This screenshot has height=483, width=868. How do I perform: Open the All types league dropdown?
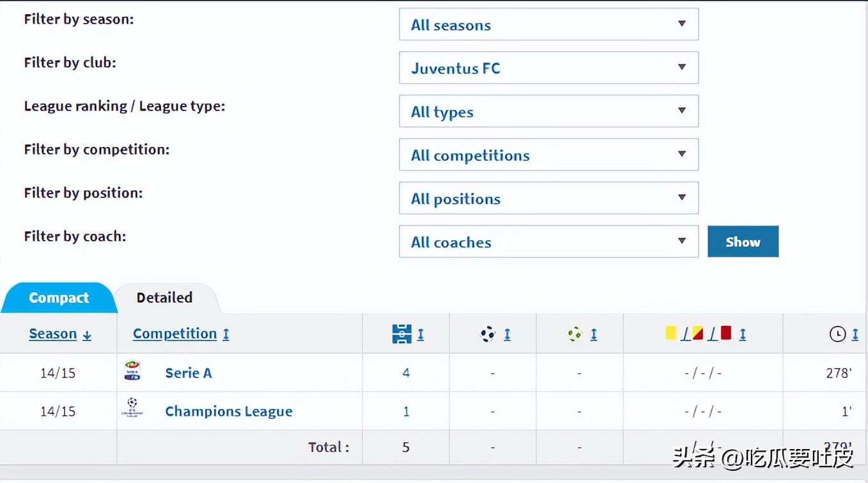(x=548, y=111)
